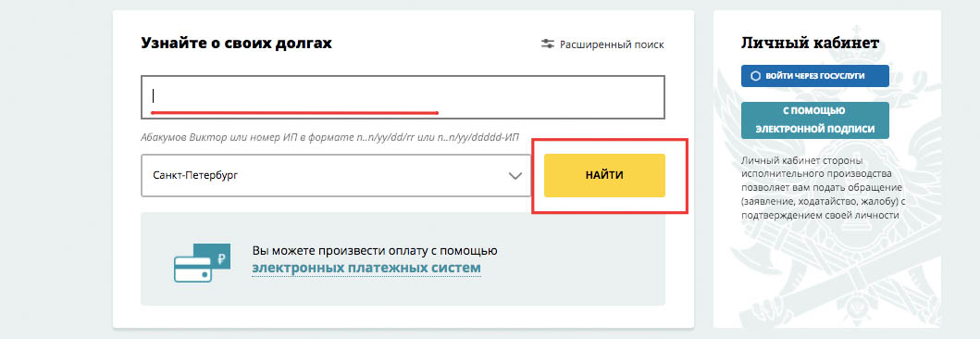Click the Вы можете произвести оплату text
This screenshot has width=980, height=339.
pos(375,251)
